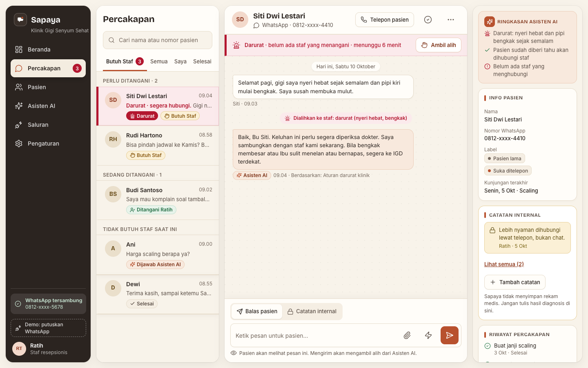This screenshot has width=588, height=368.
Task: Click the search magnifier icon
Action: 111,40
